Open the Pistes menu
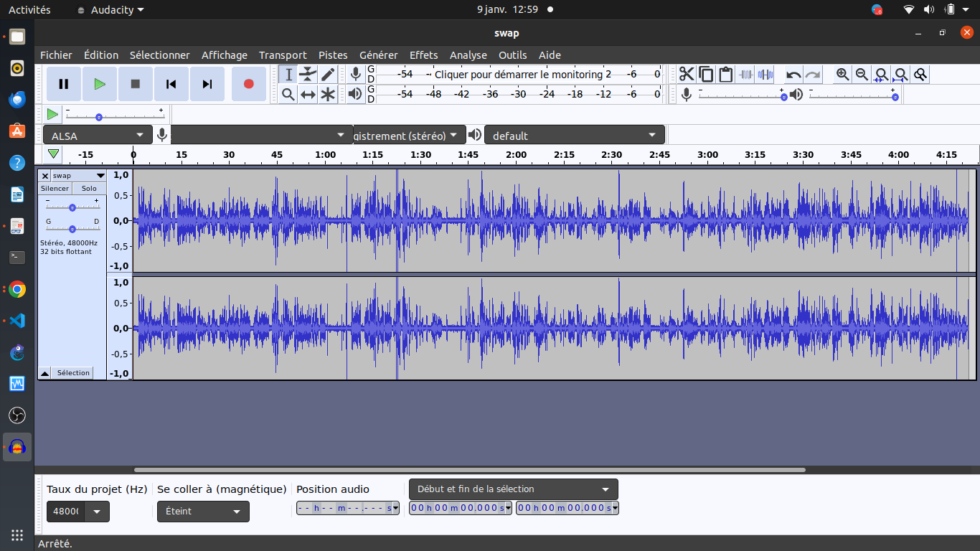The width and height of the screenshot is (980, 551). click(333, 55)
